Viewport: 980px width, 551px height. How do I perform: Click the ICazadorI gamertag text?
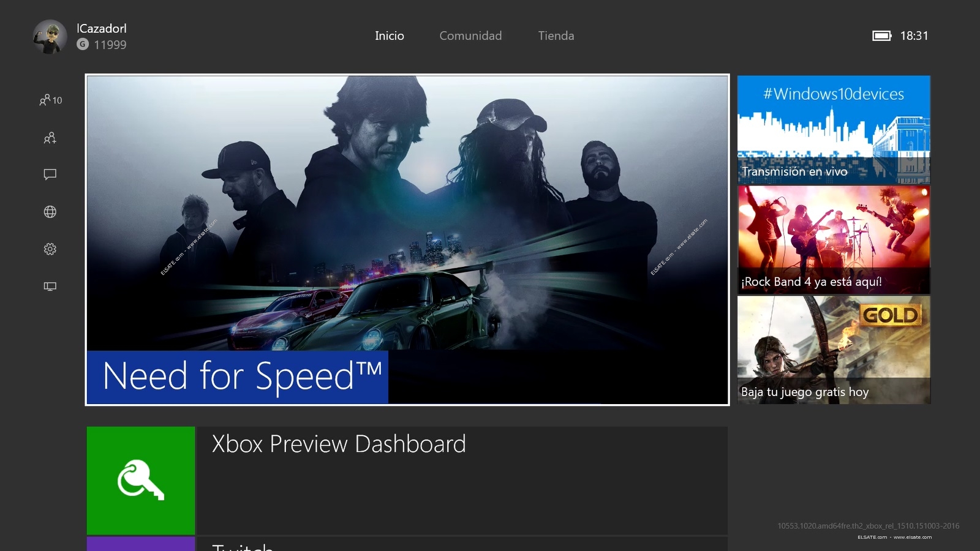102,28
